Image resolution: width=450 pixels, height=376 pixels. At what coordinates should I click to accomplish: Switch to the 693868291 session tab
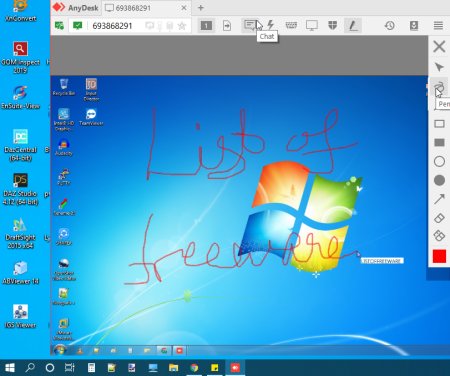coord(133,8)
